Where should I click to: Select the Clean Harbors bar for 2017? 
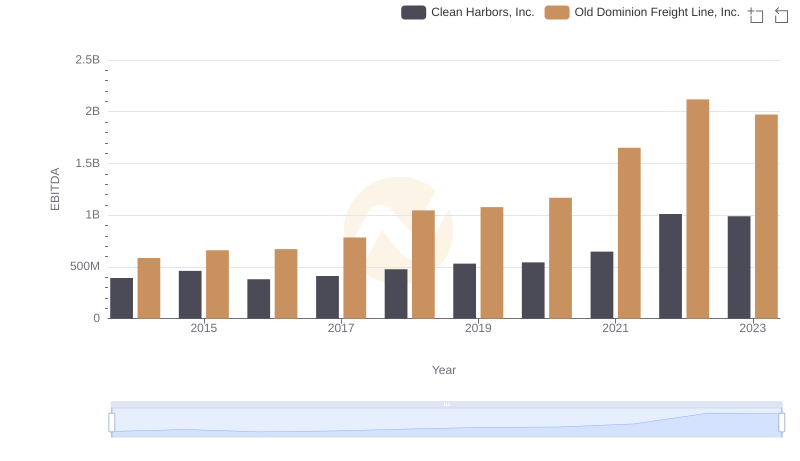coord(327,297)
